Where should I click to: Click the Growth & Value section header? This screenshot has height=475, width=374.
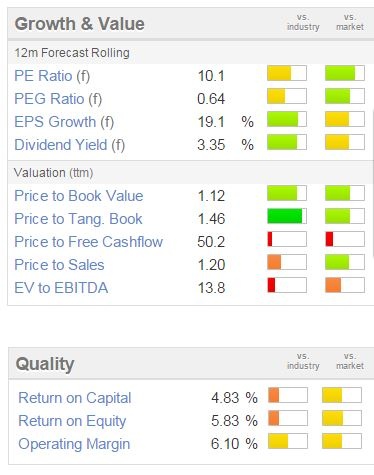click(80, 24)
